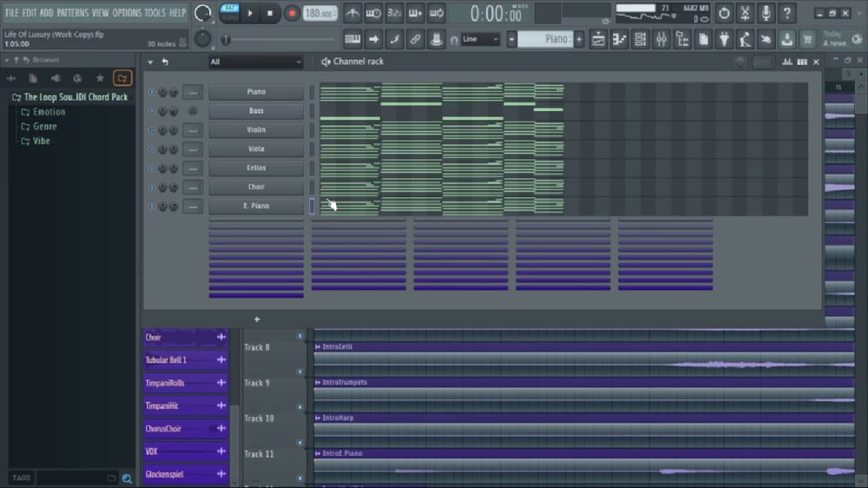Screen dimensions: 868x488
Task: Open the Piano roll view icon
Action: coord(619,39)
